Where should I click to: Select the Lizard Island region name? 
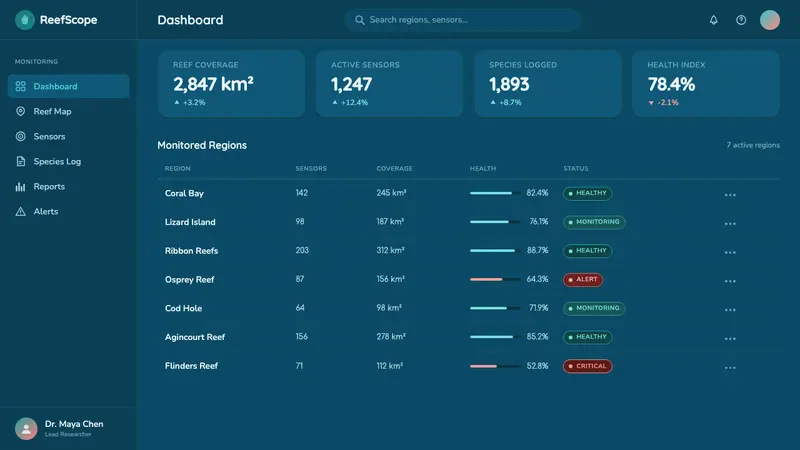(190, 222)
